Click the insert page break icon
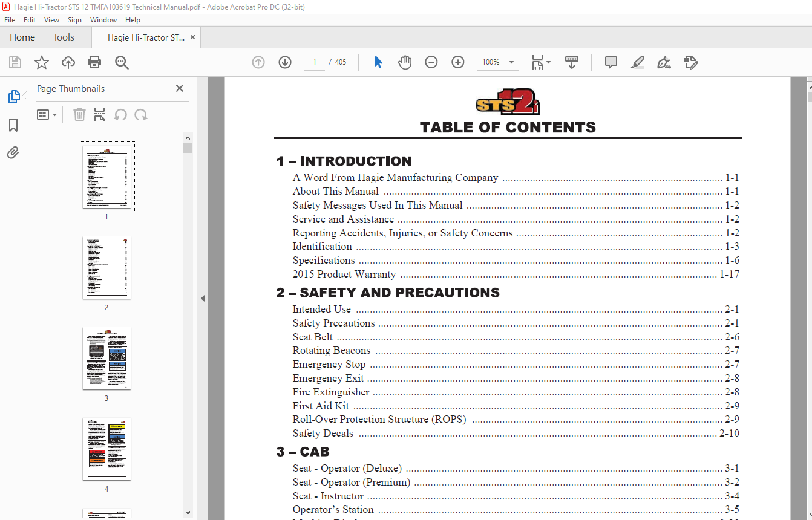 tap(100, 114)
